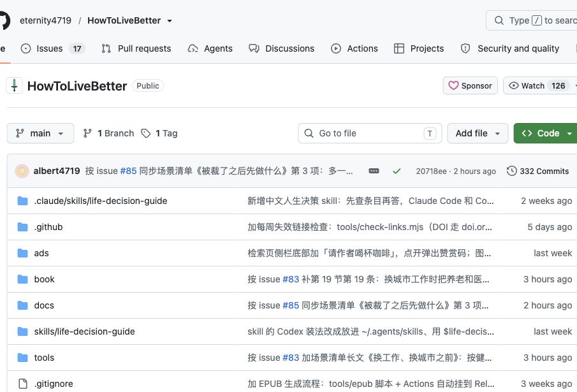Viewport: 577px width, 392px height.
Task: Open the 332 Commits history link
Action: click(x=538, y=171)
